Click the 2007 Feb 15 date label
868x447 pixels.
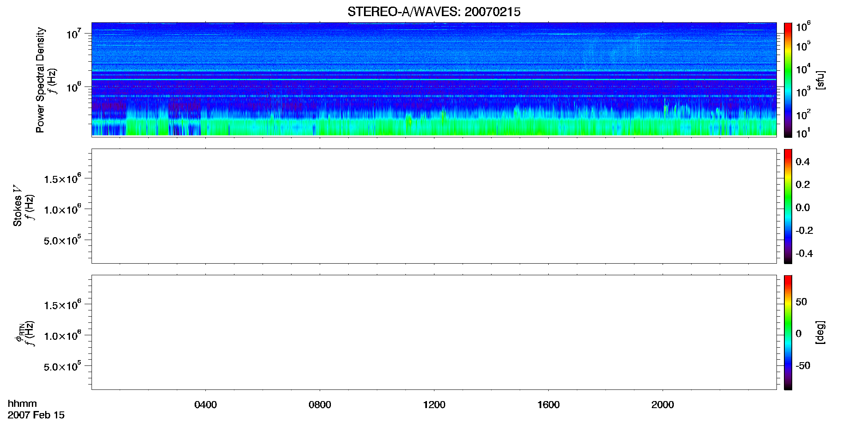(x=36, y=415)
